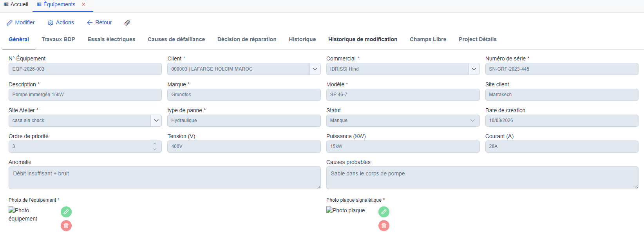Open the Actions gear menu
This screenshot has width=644, height=248.
pyautogui.click(x=61, y=23)
